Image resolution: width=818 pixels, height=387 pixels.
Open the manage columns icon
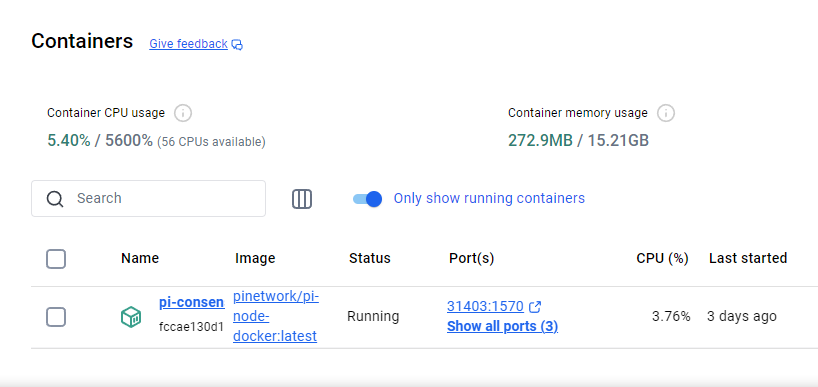[x=302, y=199]
